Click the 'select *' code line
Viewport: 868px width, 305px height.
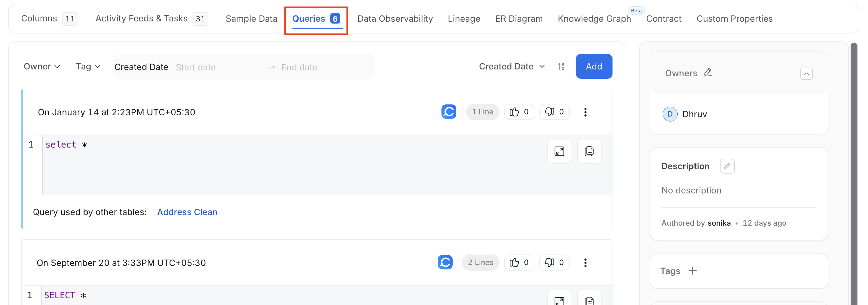pyautogui.click(x=66, y=145)
